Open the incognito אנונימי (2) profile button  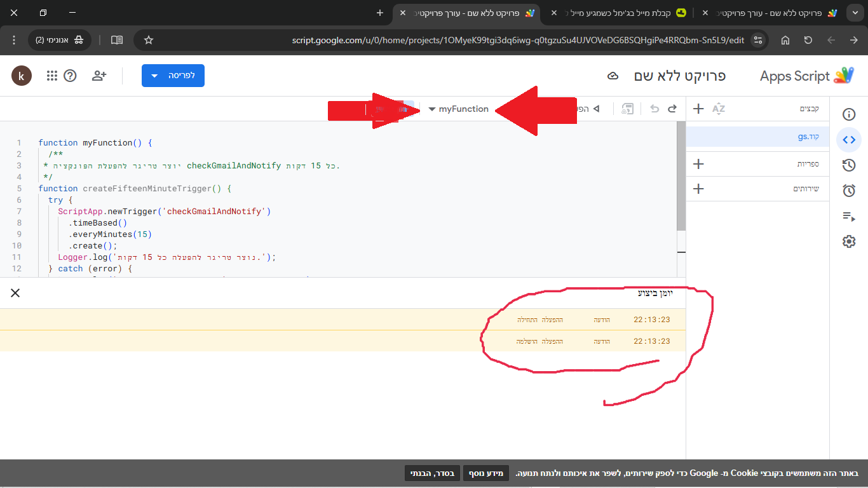60,40
